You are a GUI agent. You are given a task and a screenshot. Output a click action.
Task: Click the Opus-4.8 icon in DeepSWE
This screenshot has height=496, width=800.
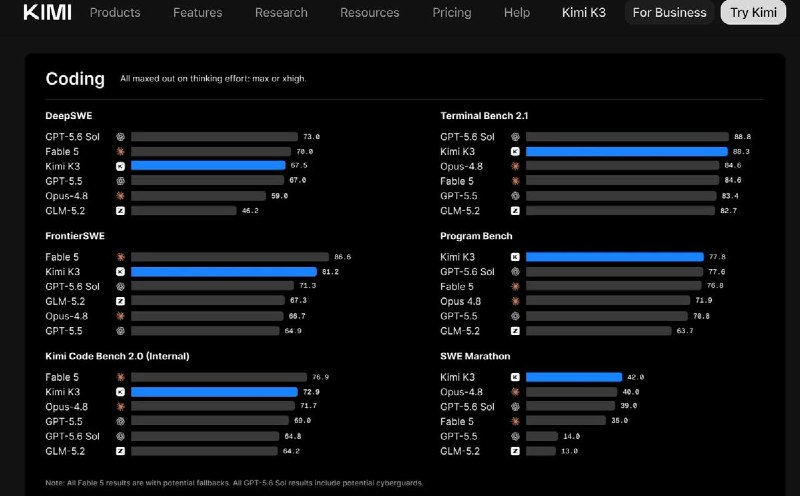120,196
